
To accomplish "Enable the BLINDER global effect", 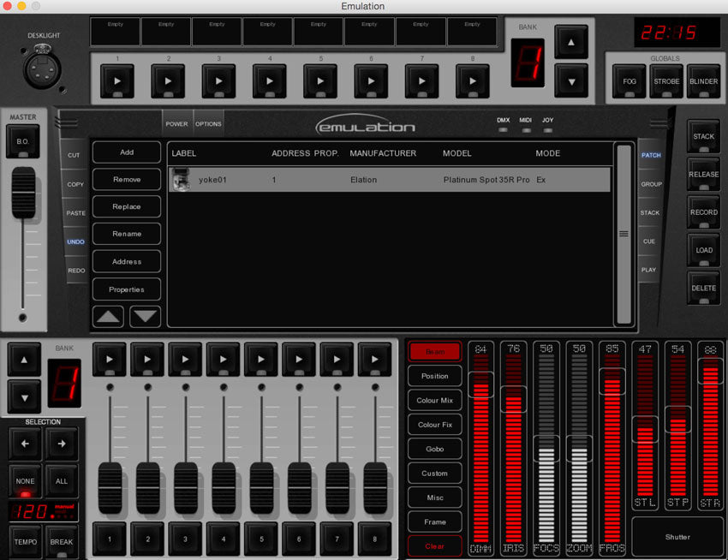I will point(703,82).
